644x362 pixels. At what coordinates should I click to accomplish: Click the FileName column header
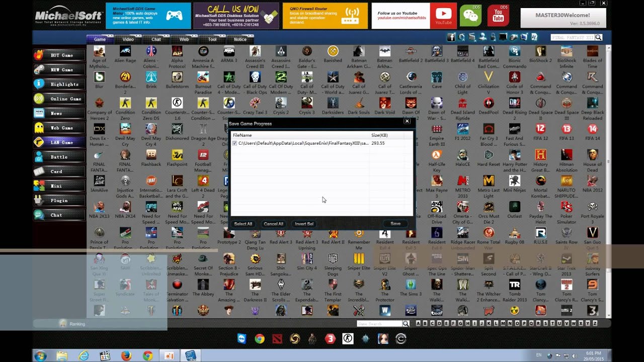(300, 135)
